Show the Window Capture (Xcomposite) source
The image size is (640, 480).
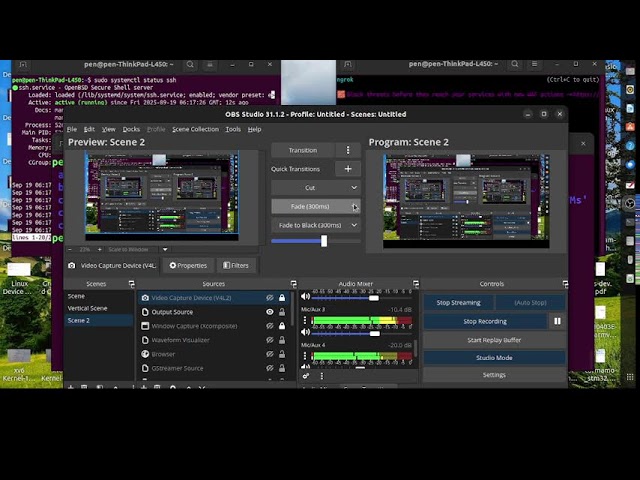[270, 326]
